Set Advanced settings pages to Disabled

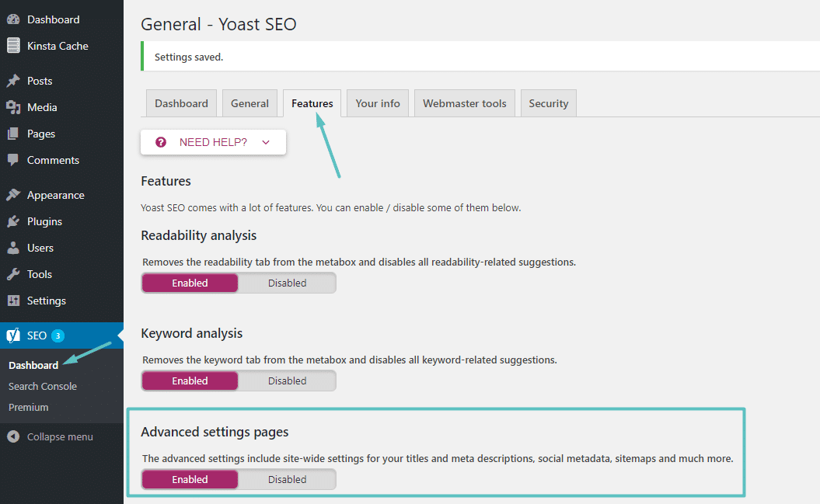[x=287, y=478]
